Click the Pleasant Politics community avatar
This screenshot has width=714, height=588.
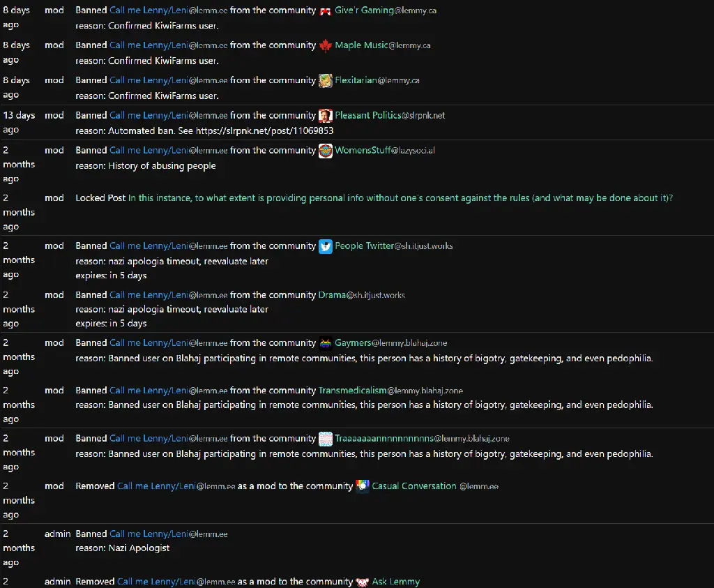[325, 116]
